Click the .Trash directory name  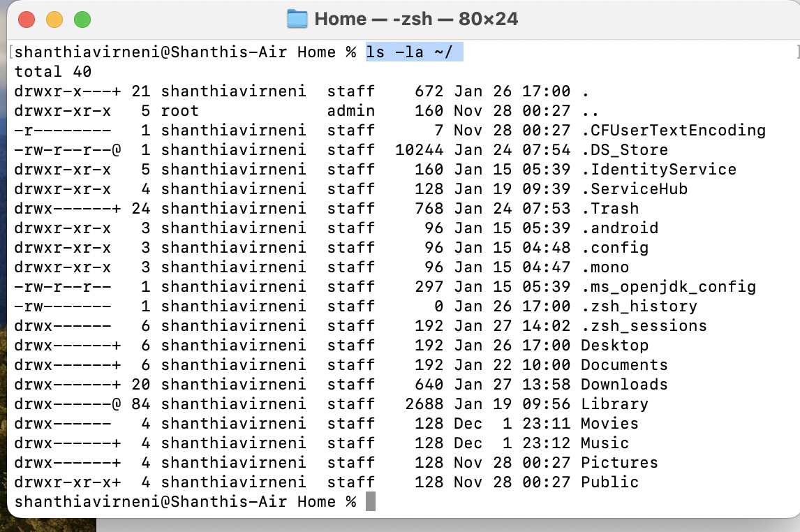(610, 209)
